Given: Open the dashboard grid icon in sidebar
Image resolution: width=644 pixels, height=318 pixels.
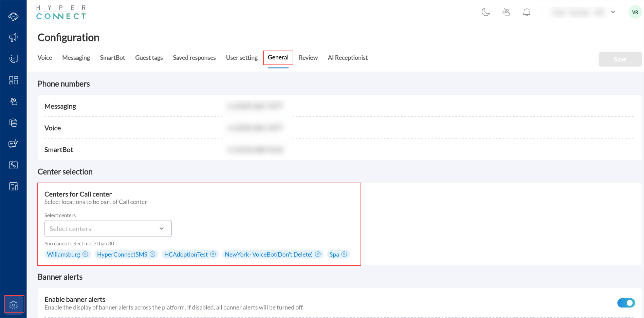Looking at the screenshot, I should (14, 80).
